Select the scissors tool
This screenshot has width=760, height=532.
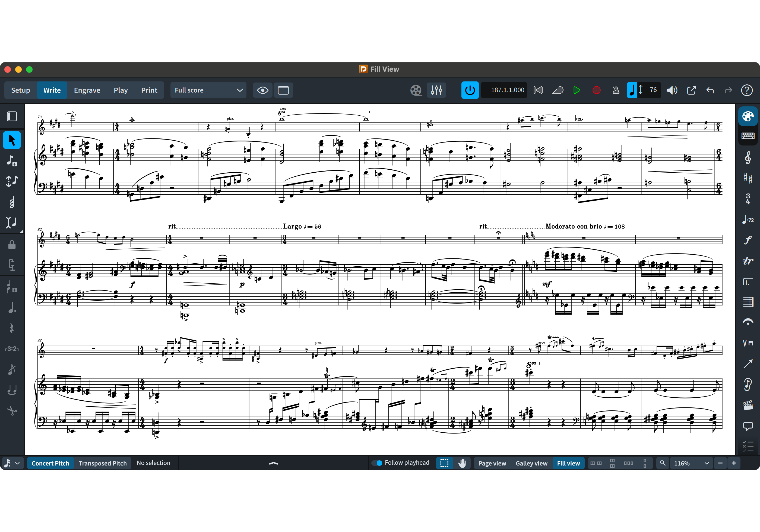click(12, 410)
